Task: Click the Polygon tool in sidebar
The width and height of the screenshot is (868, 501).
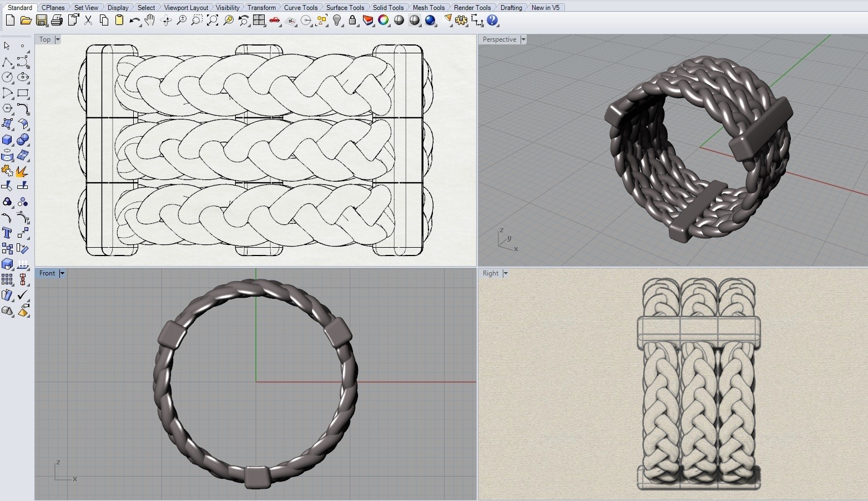Action: [x=7, y=108]
